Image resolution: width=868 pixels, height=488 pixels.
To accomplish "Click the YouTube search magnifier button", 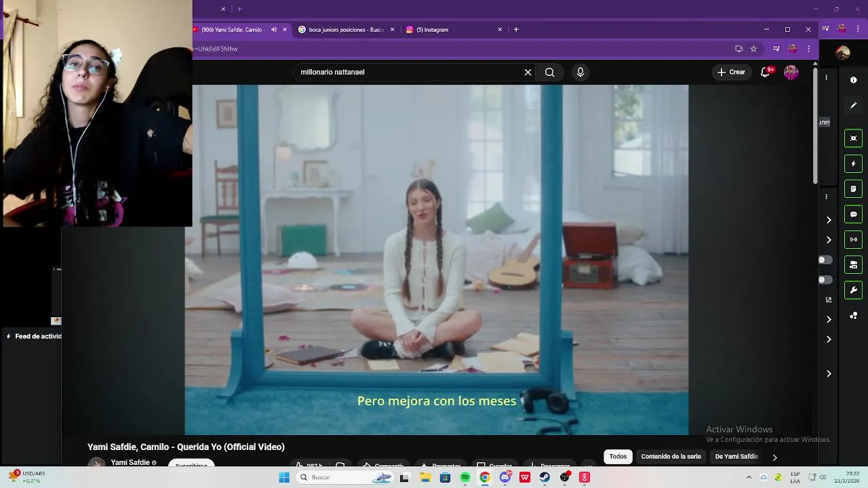I will pos(549,72).
